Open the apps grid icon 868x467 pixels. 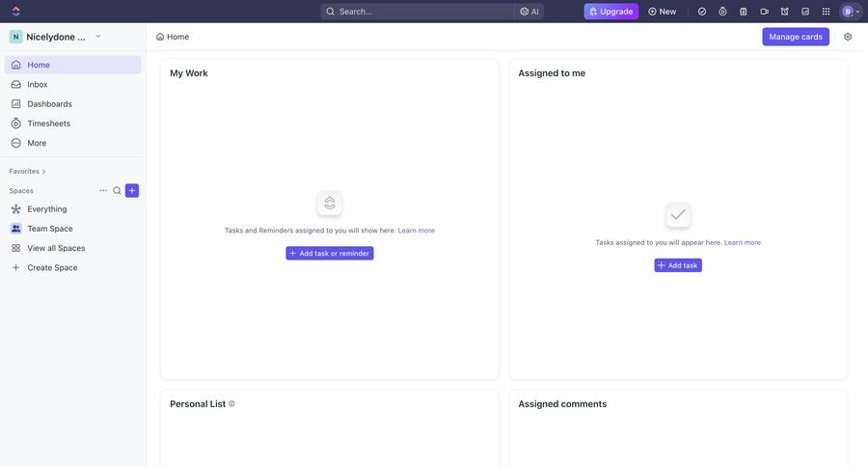pyautogui.click(x=826, y=12)
